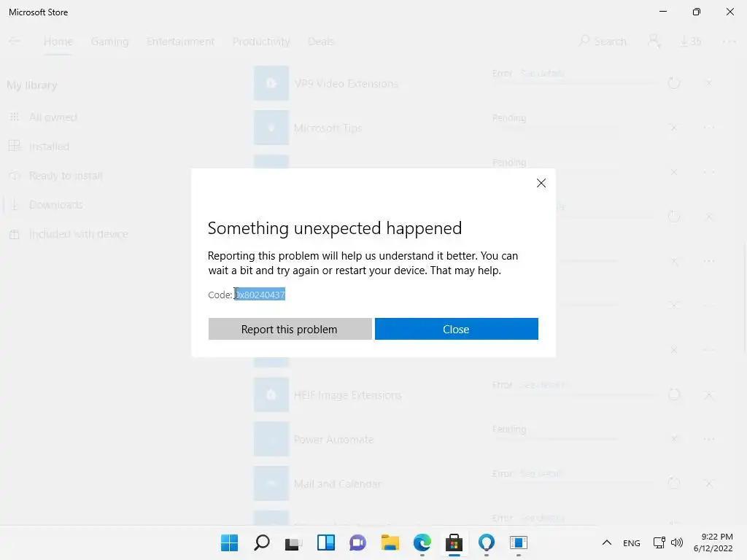Open File Explorer from the taskbar
The image size is (747, 560).
(390, 542)
